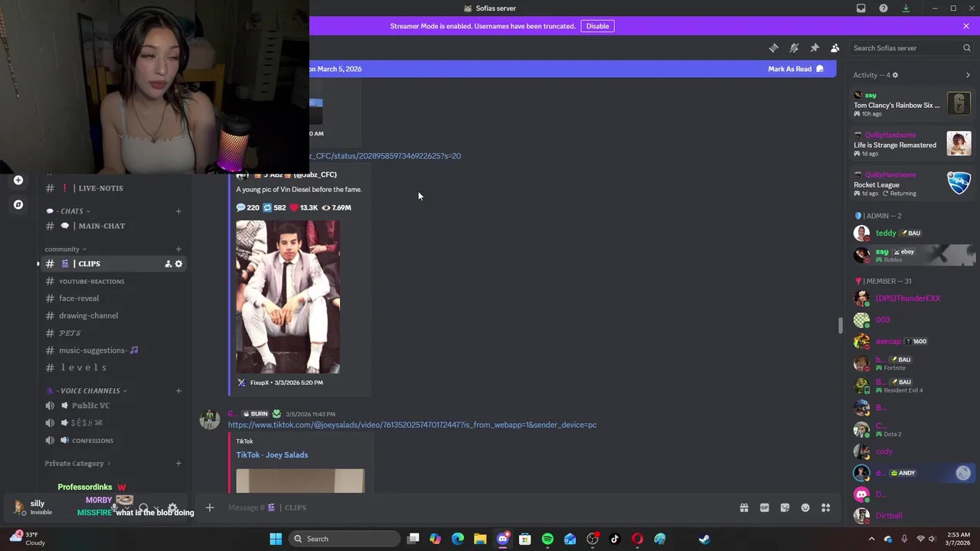This screenshot has width=980, height=551.
Task: Dismiss the Streamer Mode banner
Action: coord(966,26)
